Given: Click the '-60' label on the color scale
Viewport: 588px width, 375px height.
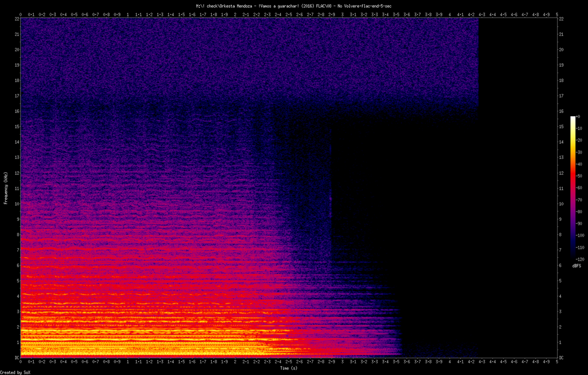Looking at the screenshot, I should (580, 187).
